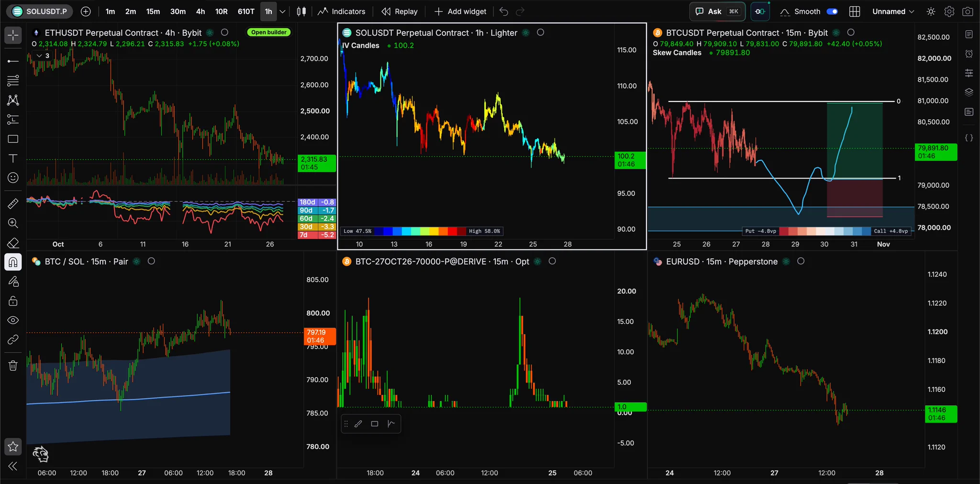Undo the last chart action
The height and width of the screenshot is (484, 980).
point(503,11)
